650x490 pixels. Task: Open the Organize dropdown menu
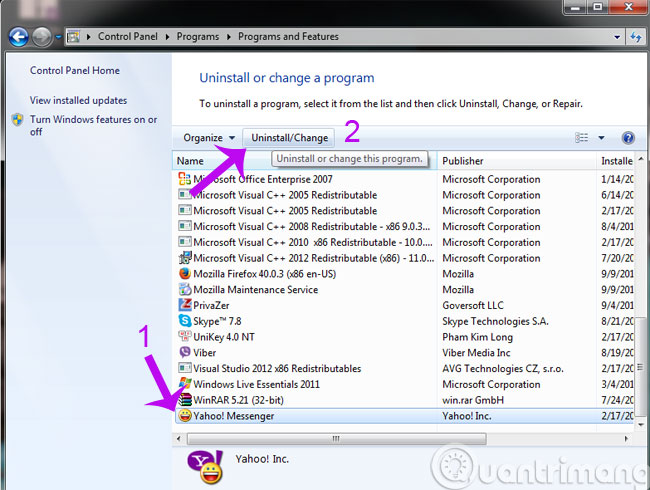coord(209,138)
